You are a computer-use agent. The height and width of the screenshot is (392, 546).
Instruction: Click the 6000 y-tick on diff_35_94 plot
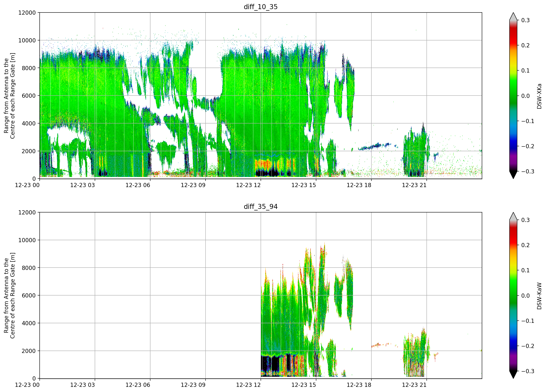point(29,296)
